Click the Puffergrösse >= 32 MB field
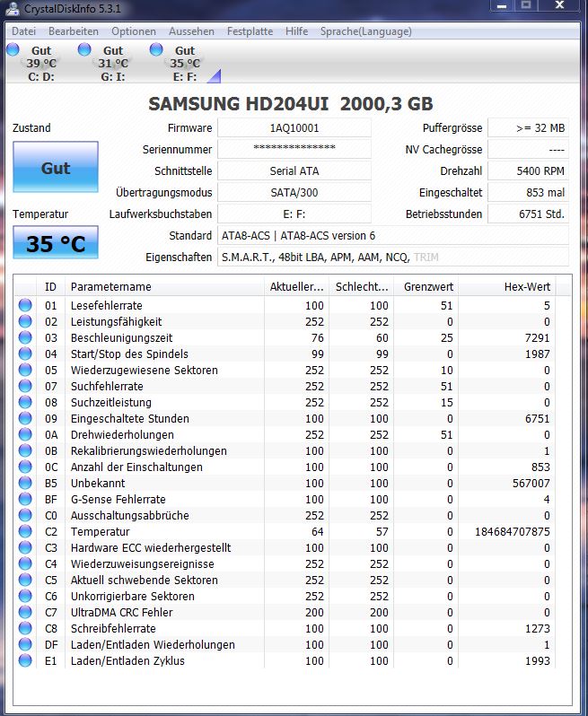The width and height of the screenshot is (588, 716). 529,127
